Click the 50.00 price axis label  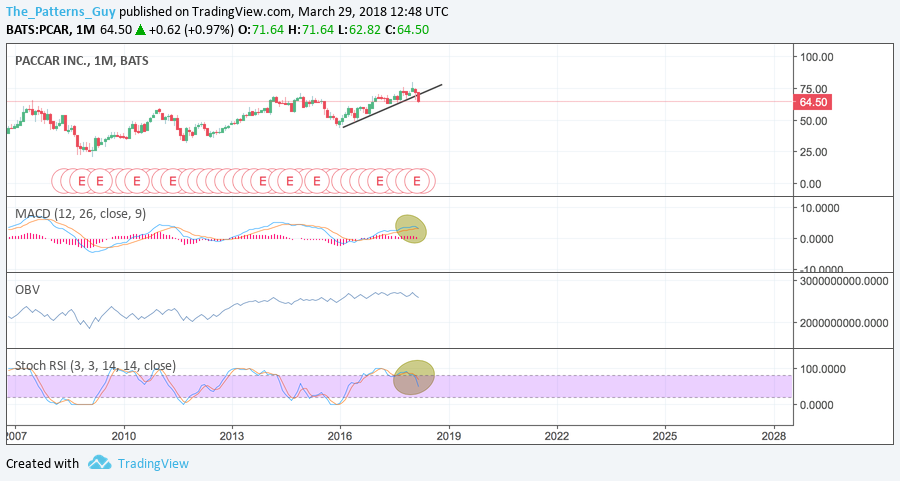(813, 121)
